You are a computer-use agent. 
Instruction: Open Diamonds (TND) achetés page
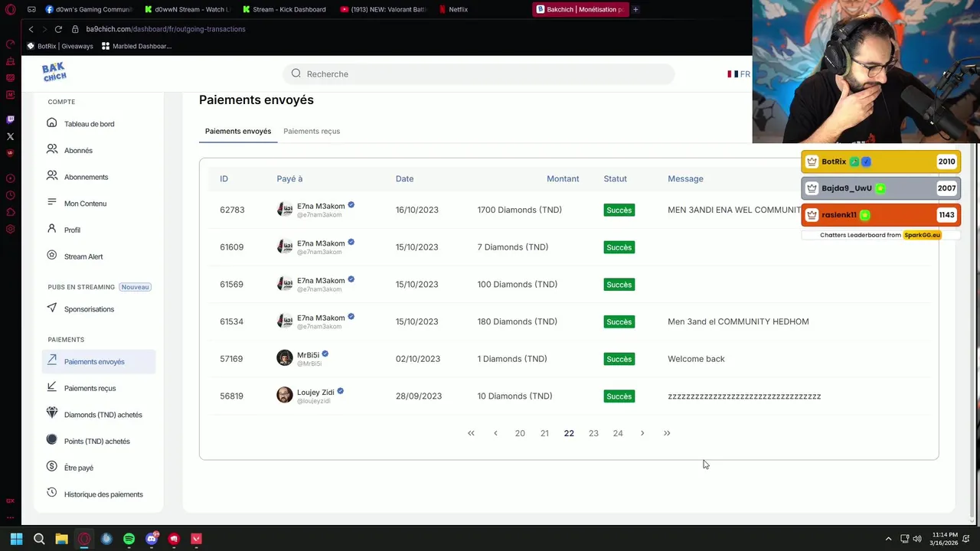[103, 415]
